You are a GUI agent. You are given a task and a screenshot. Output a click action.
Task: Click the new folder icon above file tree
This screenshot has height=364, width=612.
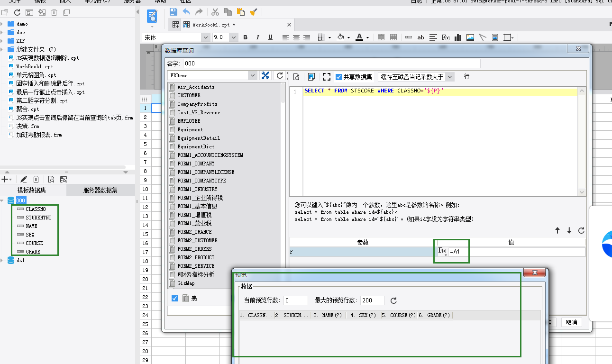pos(5,12)
